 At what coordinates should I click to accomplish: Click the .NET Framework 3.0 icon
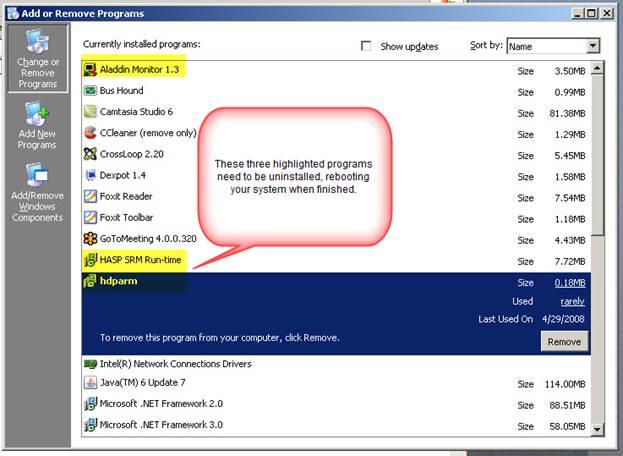pos(90,425)
